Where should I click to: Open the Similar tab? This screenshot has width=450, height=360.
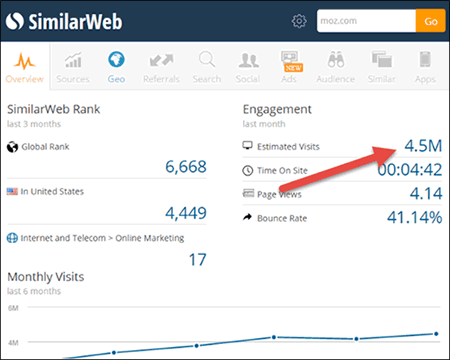coord(382,67)
